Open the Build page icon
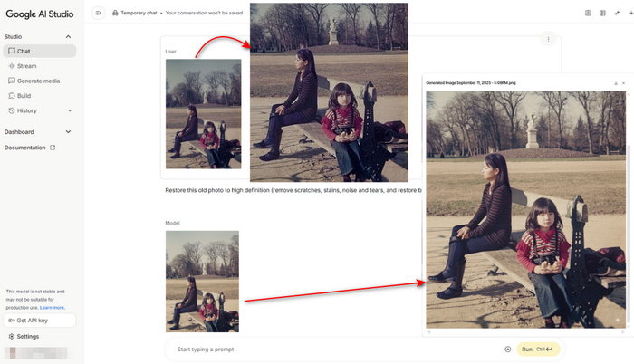Viewport: 634px width, 364px height. [x=11, y=95]
